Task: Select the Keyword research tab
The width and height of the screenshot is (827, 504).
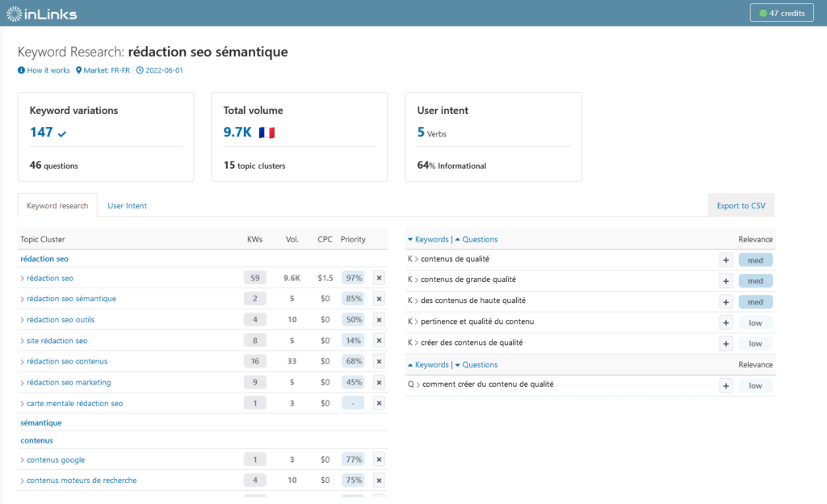Action: (57, 206)
